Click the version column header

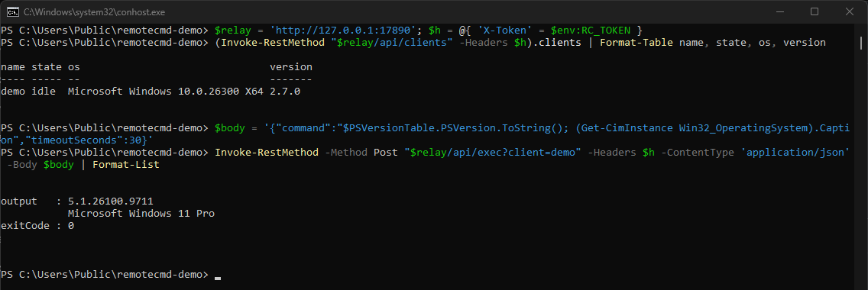point(290,67)
